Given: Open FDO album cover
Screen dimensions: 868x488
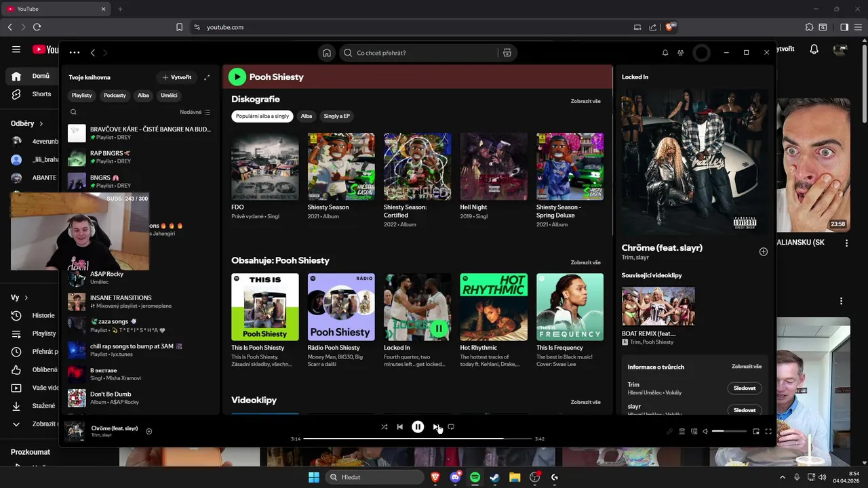Looking at the screenshot, I should point(264,166).
